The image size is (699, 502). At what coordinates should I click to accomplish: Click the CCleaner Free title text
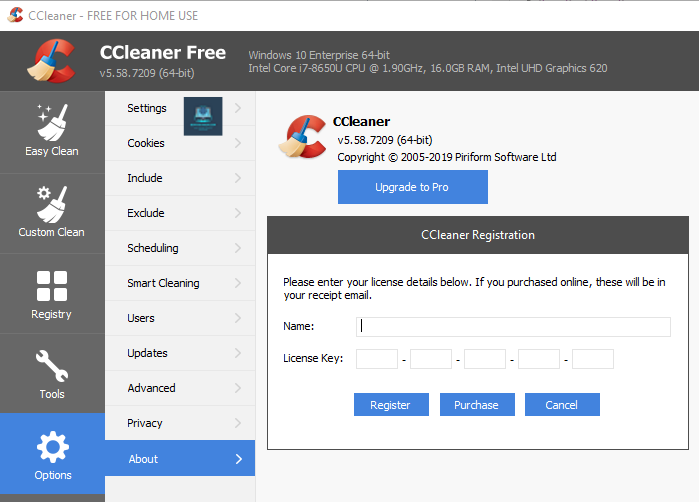(x=163, y=53)
